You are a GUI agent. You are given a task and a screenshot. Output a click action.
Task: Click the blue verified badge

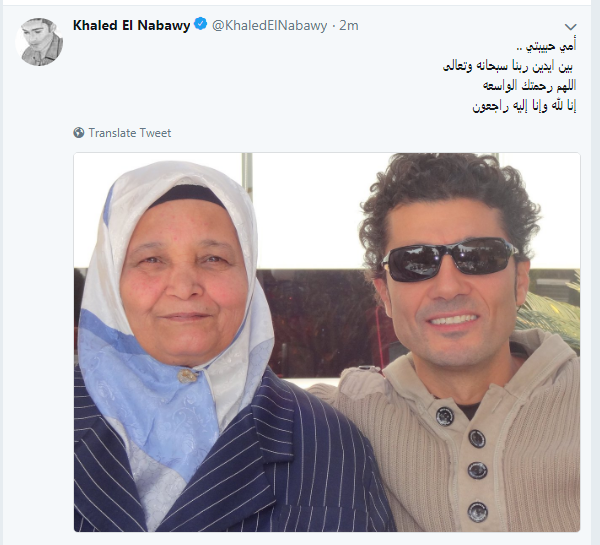click(201, 24)
